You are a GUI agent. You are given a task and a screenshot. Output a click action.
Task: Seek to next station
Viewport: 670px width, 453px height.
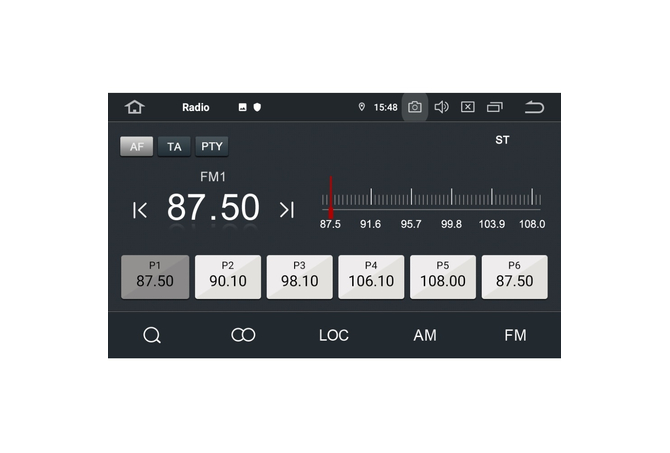coord(287,209)
